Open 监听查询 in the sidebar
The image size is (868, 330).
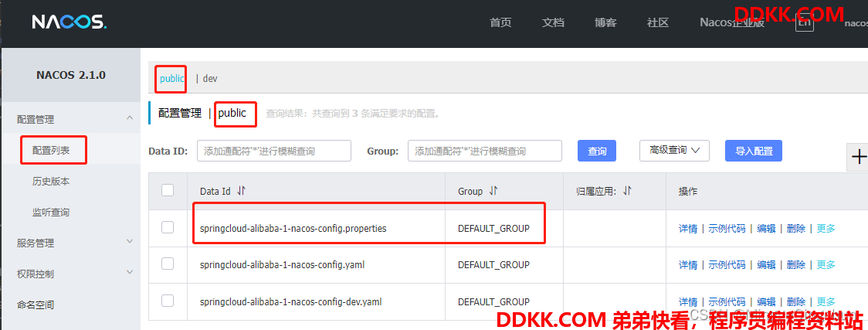pos(51,212)
